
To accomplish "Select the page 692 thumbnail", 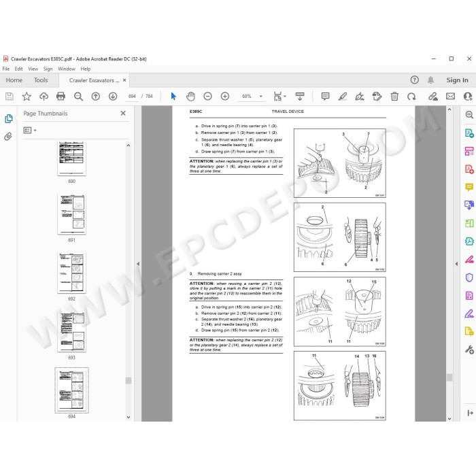I will 71,273.
